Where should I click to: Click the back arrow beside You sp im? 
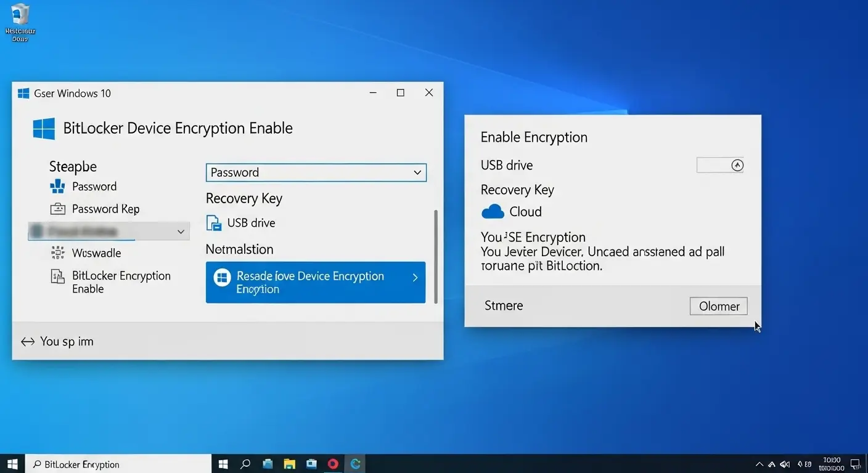coord(28,341)
